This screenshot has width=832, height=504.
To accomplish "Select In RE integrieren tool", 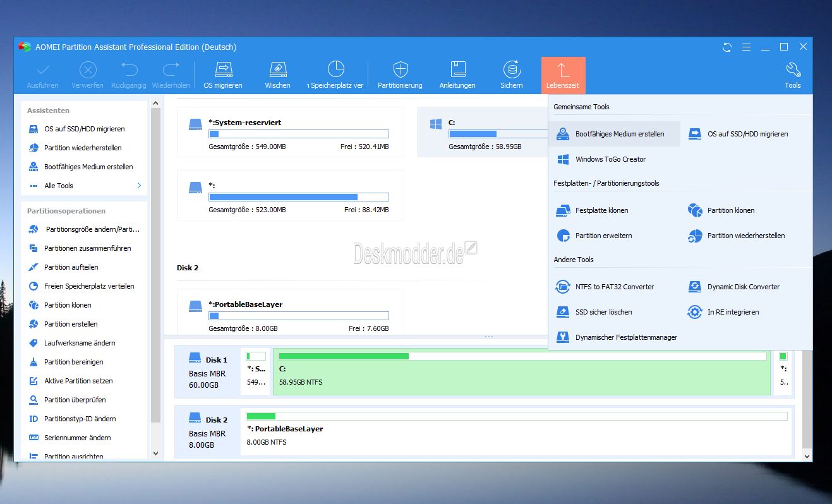I will (725, 312).
